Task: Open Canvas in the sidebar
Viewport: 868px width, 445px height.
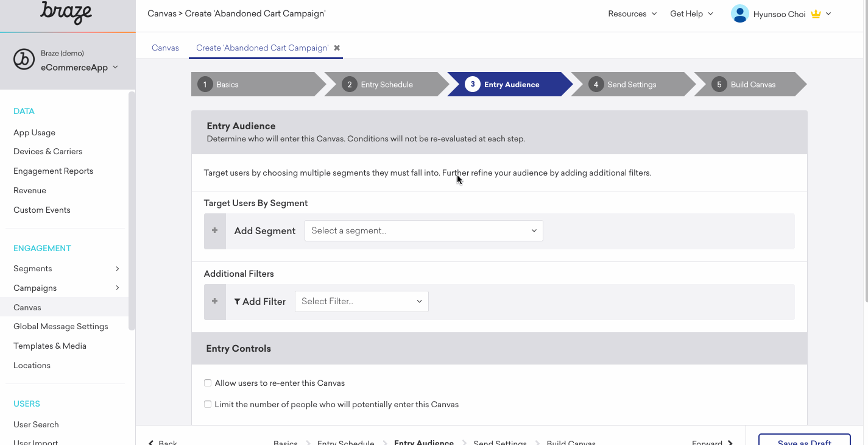Action: (64, 307)
